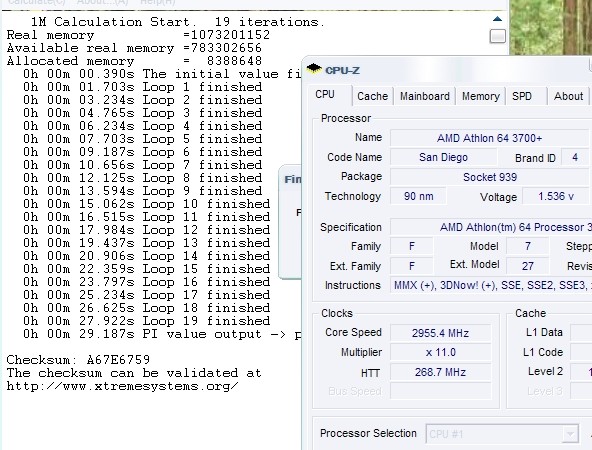This screenshot has height=450, width=592.
Task: Select the CPU tab in CPU-Z
Action: (x=325, y=94)
